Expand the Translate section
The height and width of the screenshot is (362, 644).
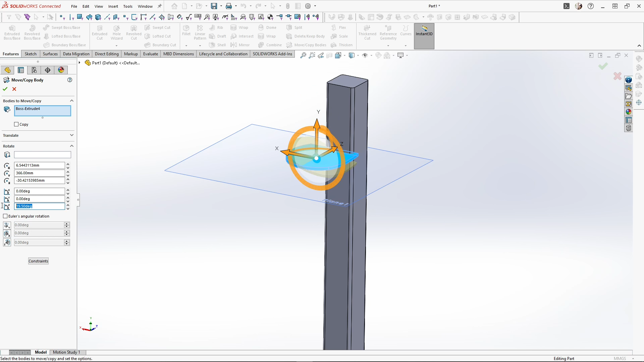(71, 135)
